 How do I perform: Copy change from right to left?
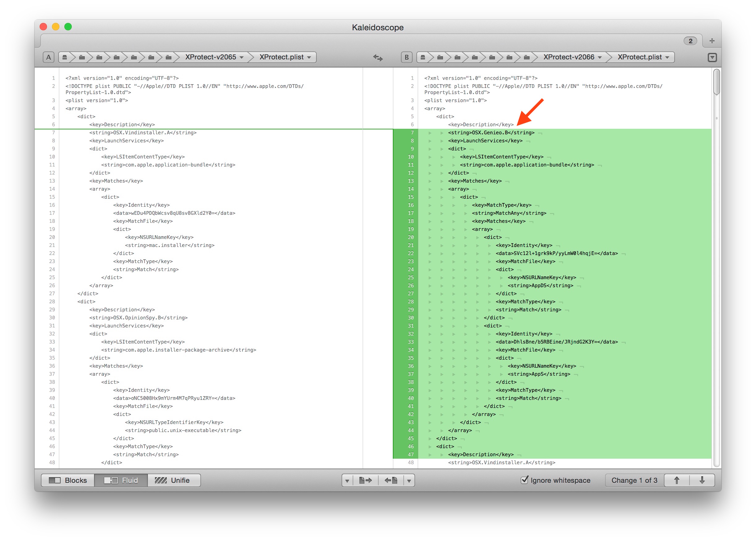(x=391, y=480)
